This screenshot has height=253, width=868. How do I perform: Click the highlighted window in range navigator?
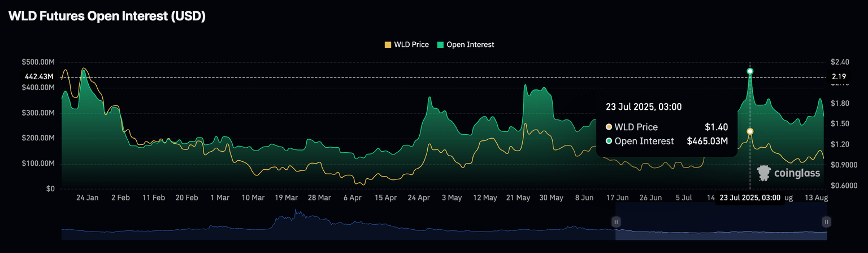pos(721,226)
